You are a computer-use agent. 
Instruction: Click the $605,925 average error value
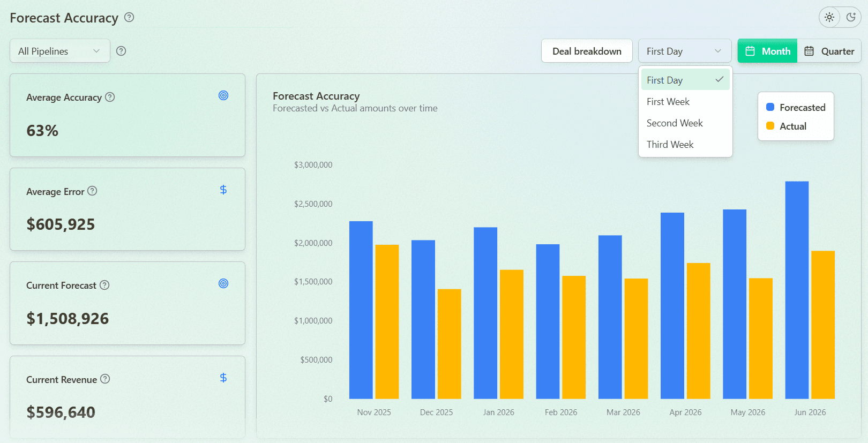(61, 224)
